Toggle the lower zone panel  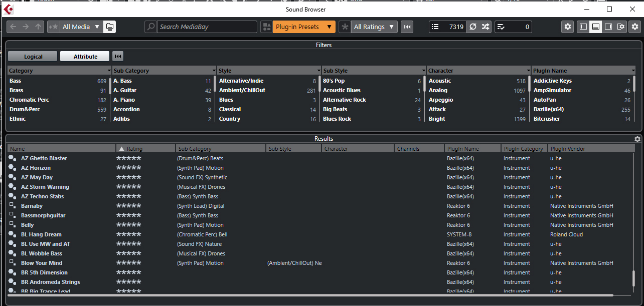[595, 27]
